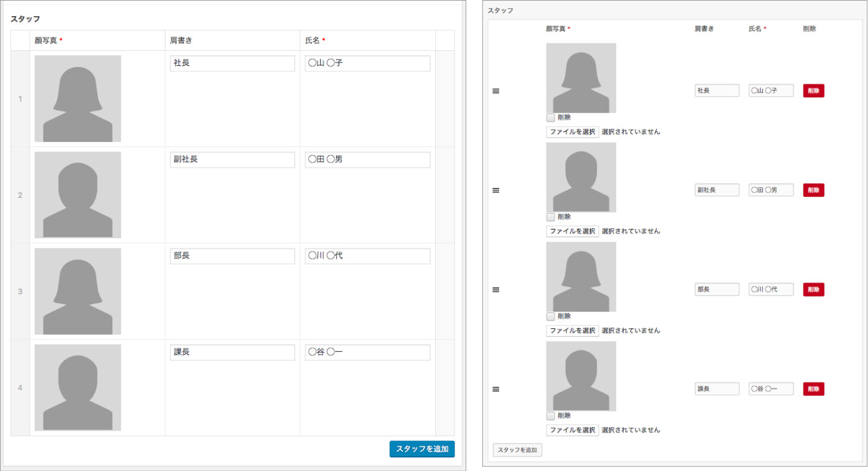The image size is (868, 471).
Task: Delete the 副社長 row with red 削除 button
Action: click(x=813, y=190)
